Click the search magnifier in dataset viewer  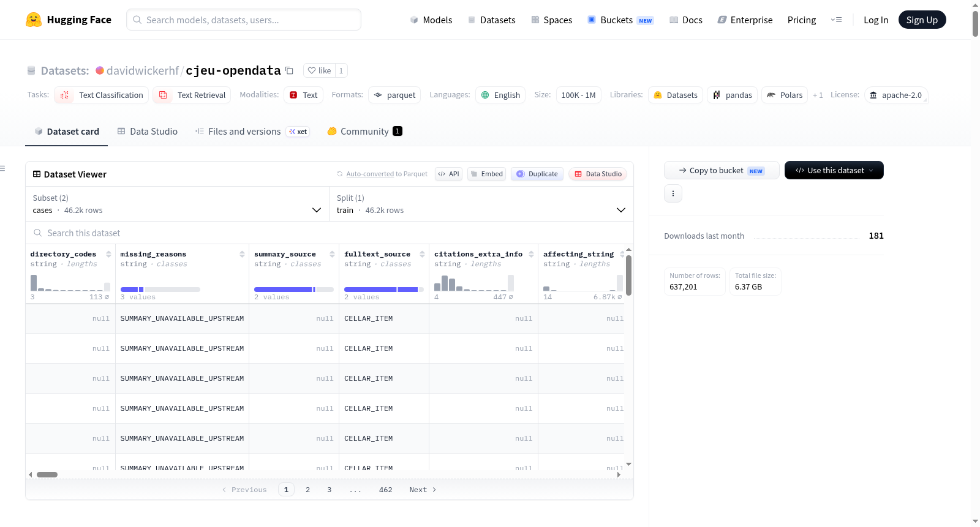pos(38,233)
